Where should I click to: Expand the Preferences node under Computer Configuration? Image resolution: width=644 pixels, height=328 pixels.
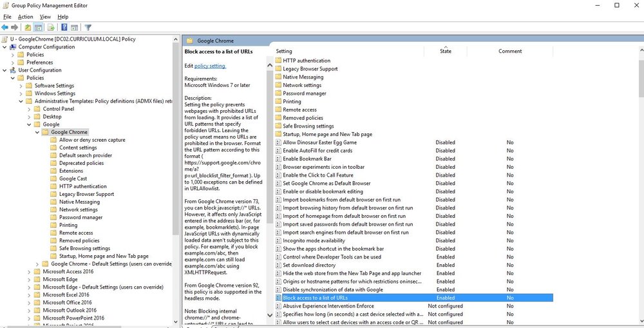(13, 63)
